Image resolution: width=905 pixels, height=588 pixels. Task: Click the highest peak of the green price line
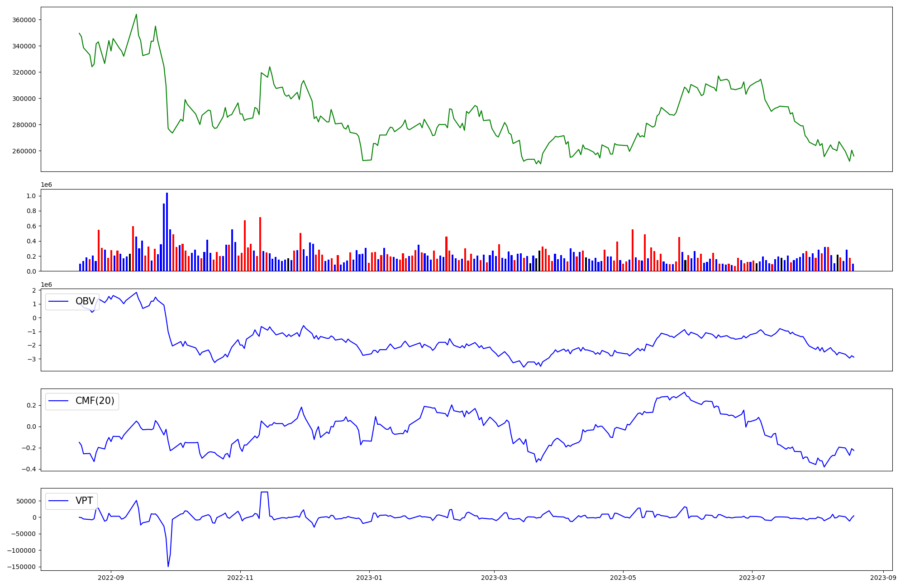click(136, 14)
